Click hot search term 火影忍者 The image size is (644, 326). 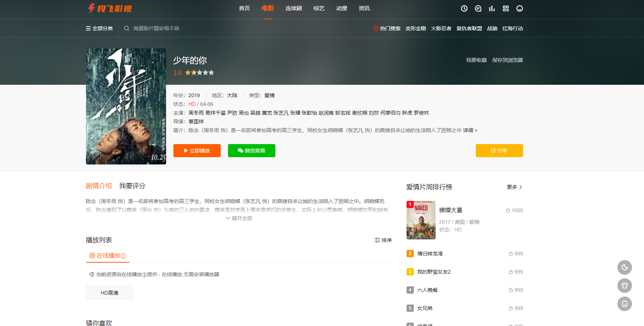point(441,28)
